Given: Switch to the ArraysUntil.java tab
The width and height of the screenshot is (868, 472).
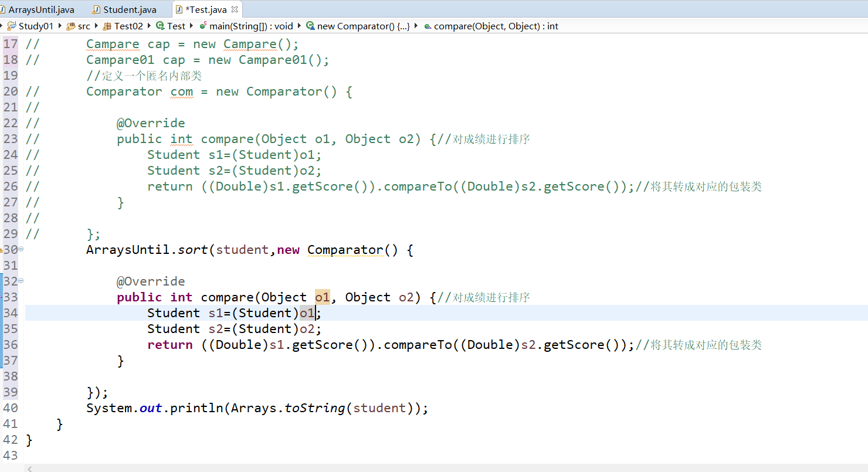Looking at the screenshot, I should coord(41,9).
